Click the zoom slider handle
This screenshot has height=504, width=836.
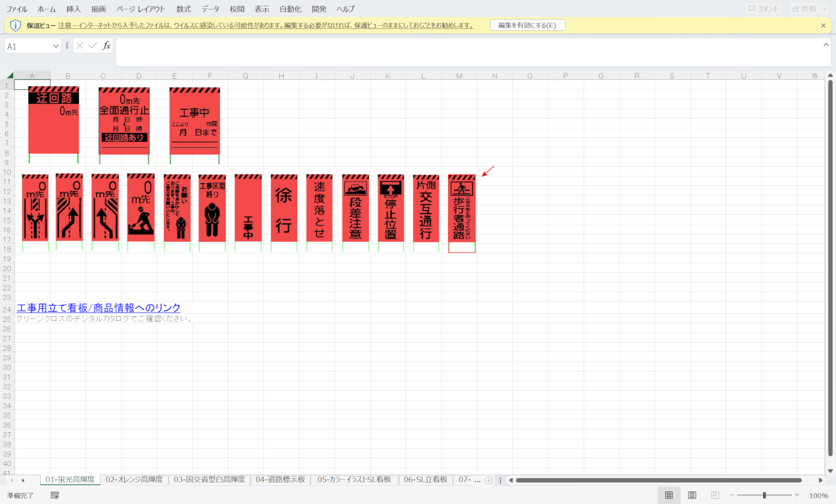pos(764,496)
